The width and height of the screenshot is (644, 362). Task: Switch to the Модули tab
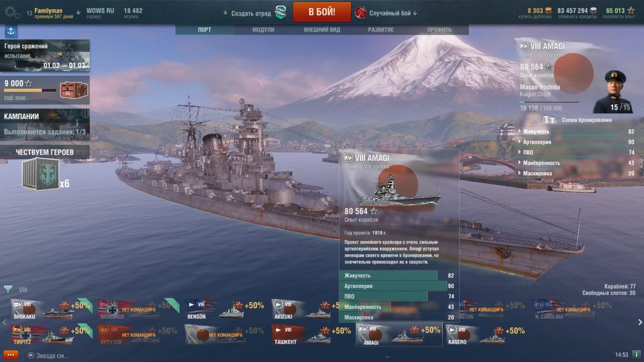pyautogui.click(x=263, y=30)
